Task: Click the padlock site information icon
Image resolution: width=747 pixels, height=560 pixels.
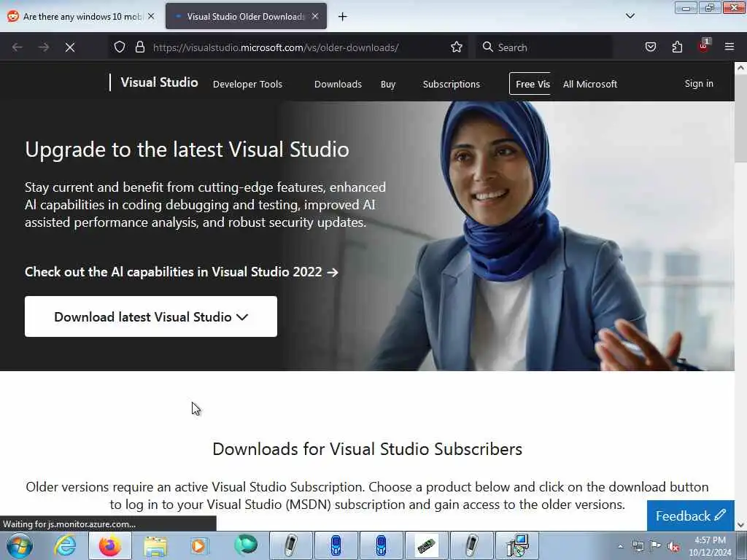Action: [139, 47]
